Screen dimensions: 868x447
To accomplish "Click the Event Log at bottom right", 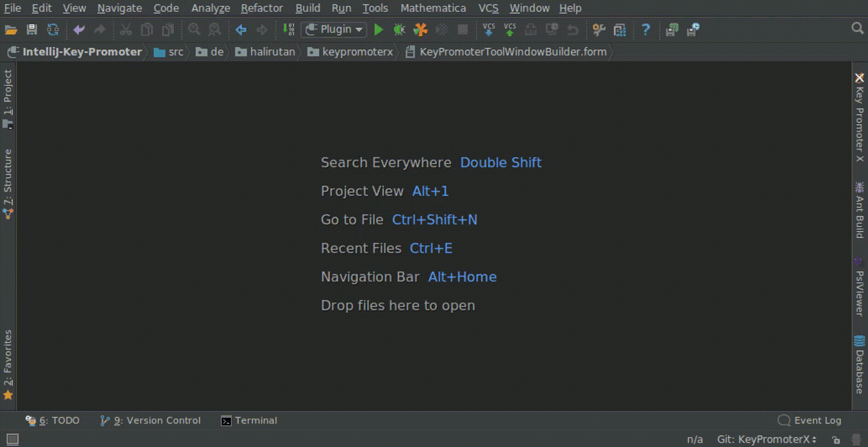I will [x=810, y=420].
